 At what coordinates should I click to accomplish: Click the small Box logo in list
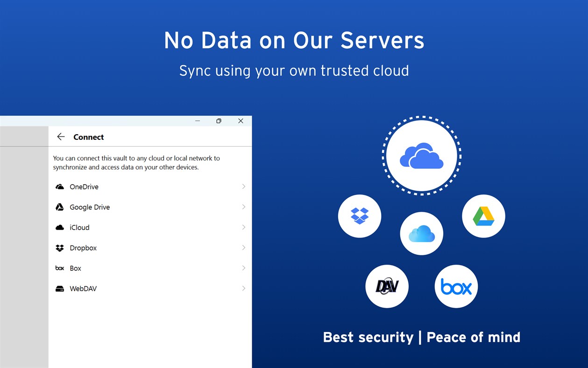pyautogui.click(x=60, y=268)
